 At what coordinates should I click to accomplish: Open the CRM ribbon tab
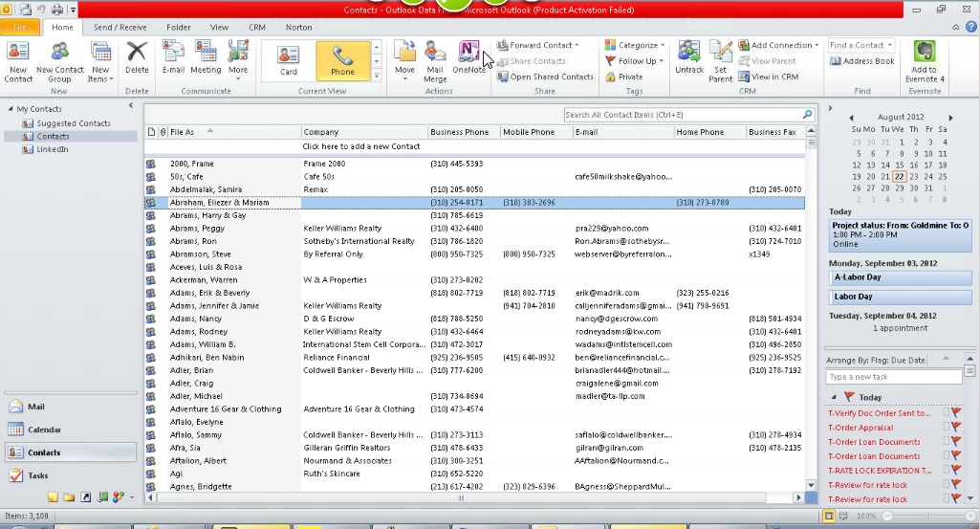(256, 28)
